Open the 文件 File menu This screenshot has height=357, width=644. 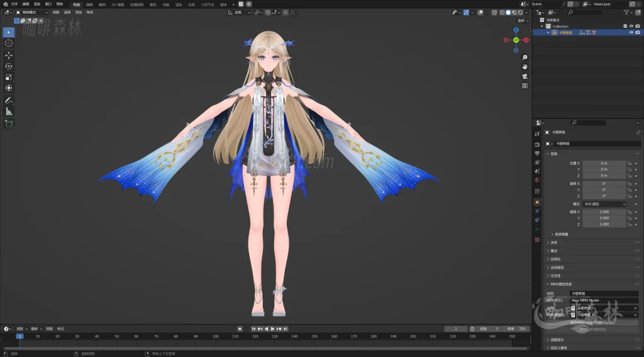[x=14, y=4]
